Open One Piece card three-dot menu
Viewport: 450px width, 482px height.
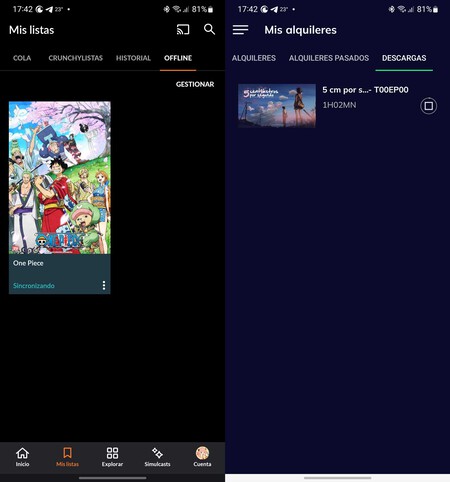[104, 285]
